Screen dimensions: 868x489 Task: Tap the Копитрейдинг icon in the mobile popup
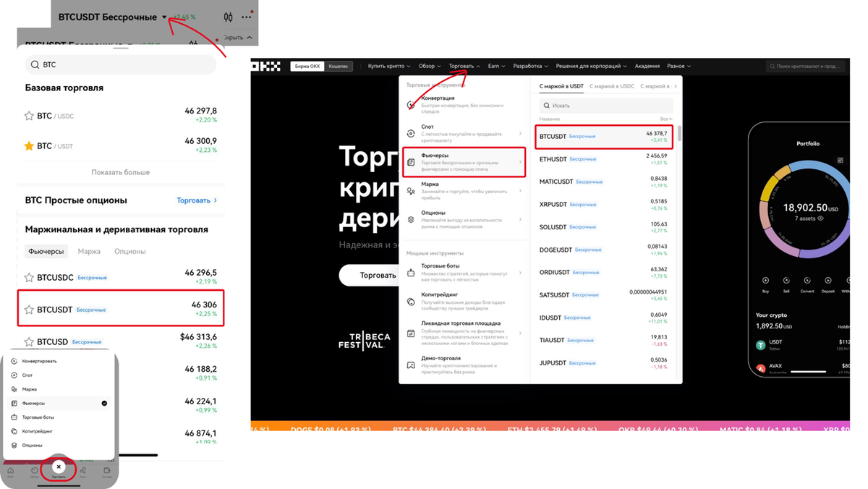pos(14,431)
